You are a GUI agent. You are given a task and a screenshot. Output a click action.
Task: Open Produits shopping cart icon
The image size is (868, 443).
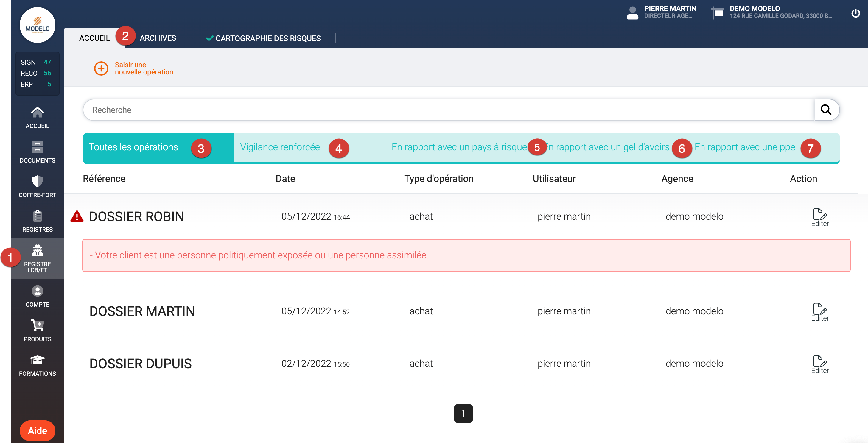tap(38, 325)
